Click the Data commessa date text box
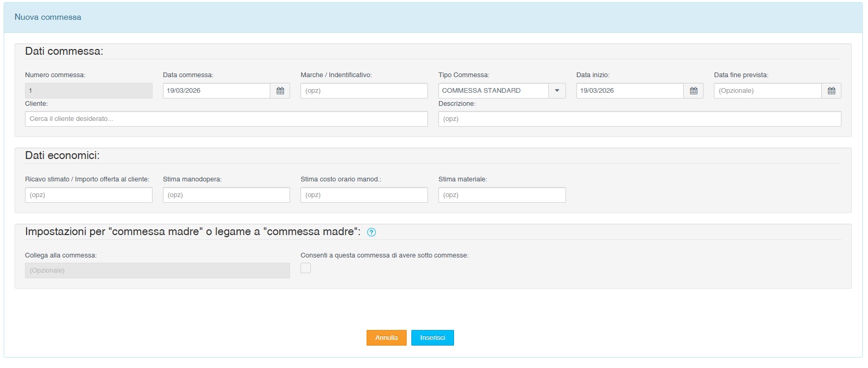The width and height of the screenshot is (868, 368). tap(216, 91)
